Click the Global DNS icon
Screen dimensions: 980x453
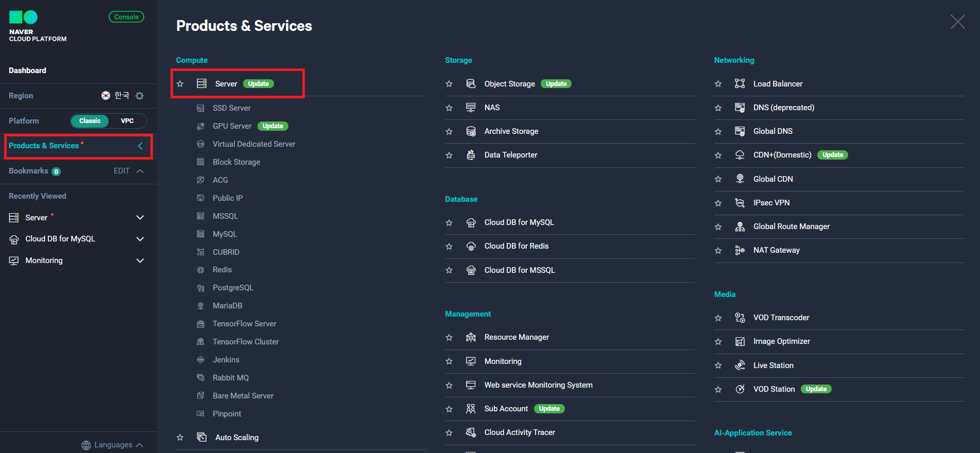tap(740, 131)
